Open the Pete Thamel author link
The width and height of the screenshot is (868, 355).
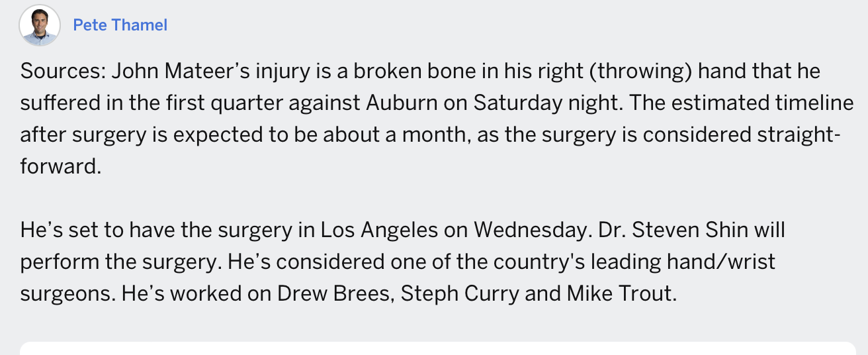point(120,25)
